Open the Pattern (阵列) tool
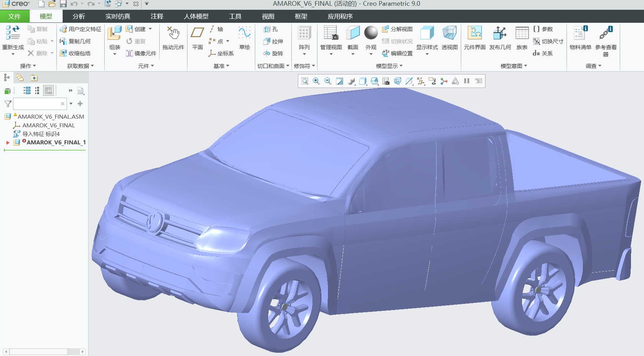The image size is (644, 356). (304, 38)
